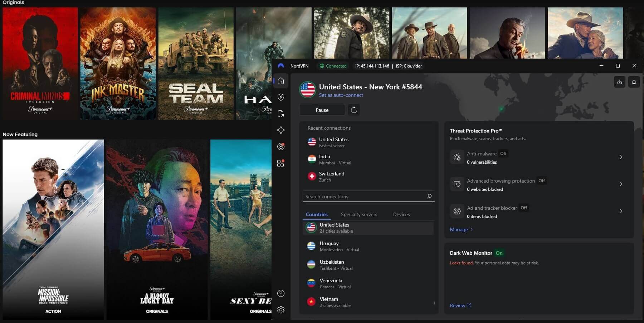Open Dark Web Monitor icon in sidebar
Screen dimensions: 644x323
281,146
